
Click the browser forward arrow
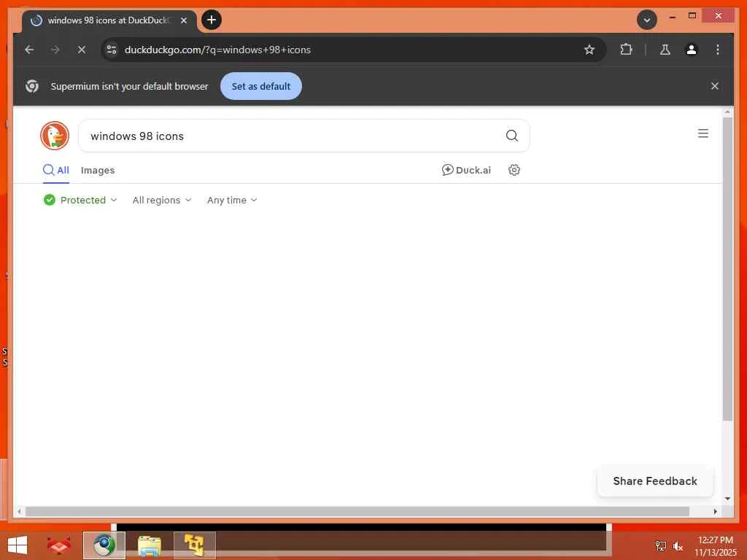tap(55, 50)
